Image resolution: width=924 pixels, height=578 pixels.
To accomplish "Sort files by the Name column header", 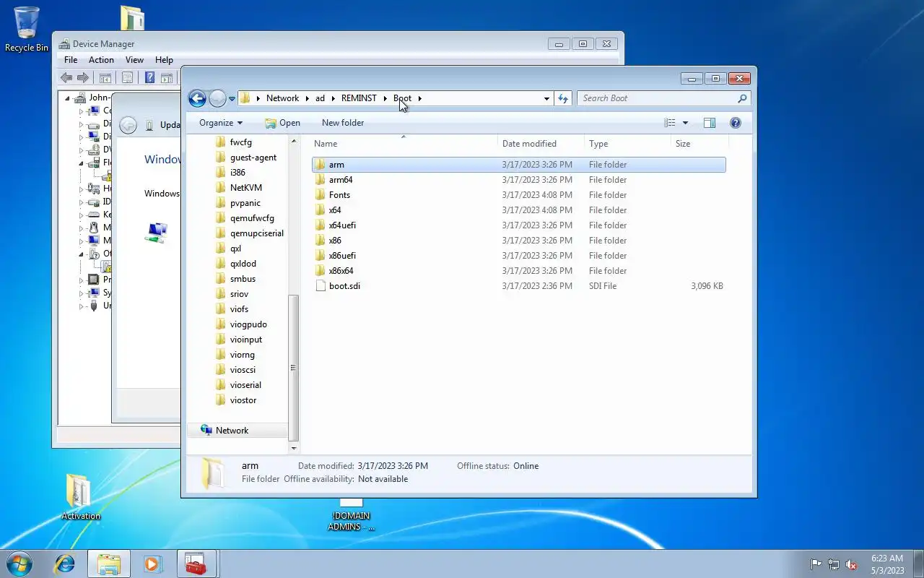I will pos(403,144).
